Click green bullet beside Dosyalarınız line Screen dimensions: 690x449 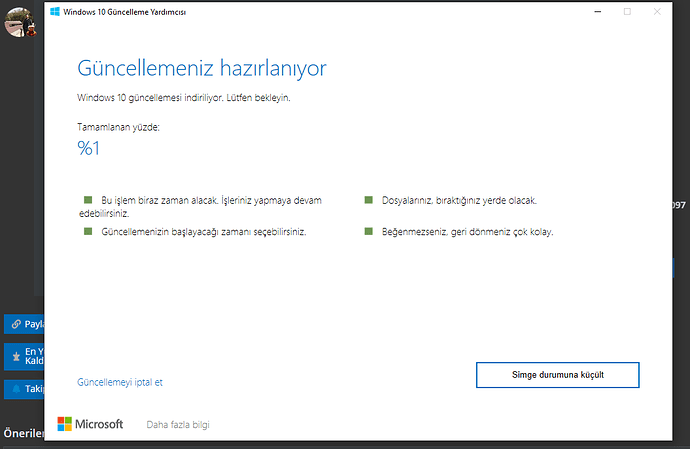click(x=369, y=200)
